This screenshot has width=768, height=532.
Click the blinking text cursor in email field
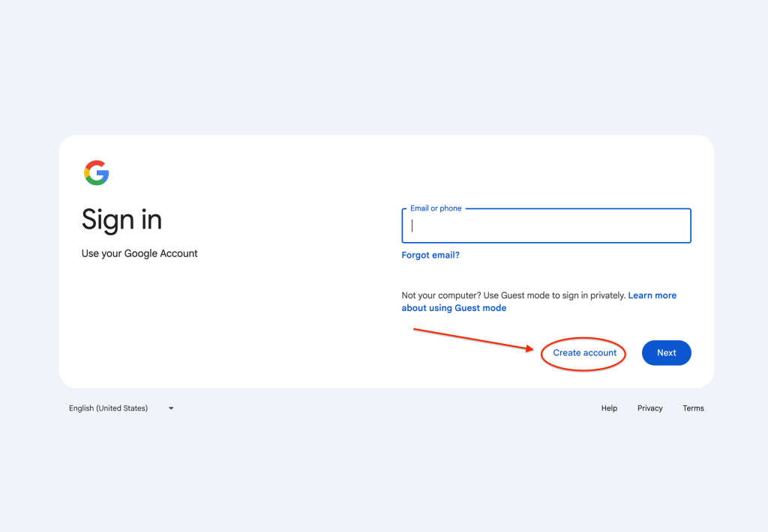pos(412,226)
